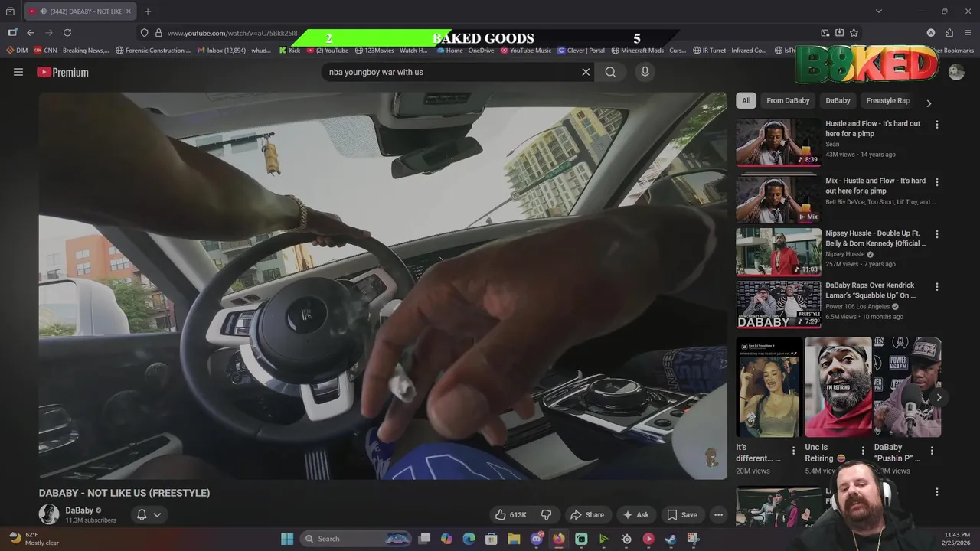Click the main video player to pause

pos(383,286)
